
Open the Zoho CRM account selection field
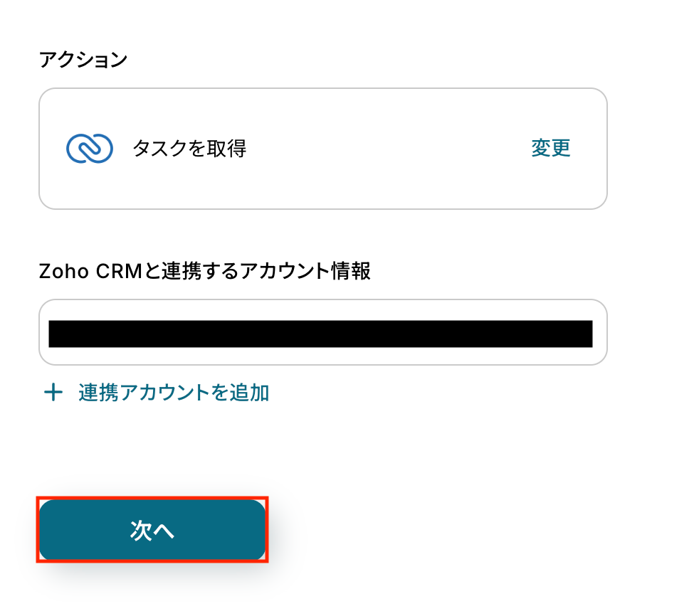[323, 332]
